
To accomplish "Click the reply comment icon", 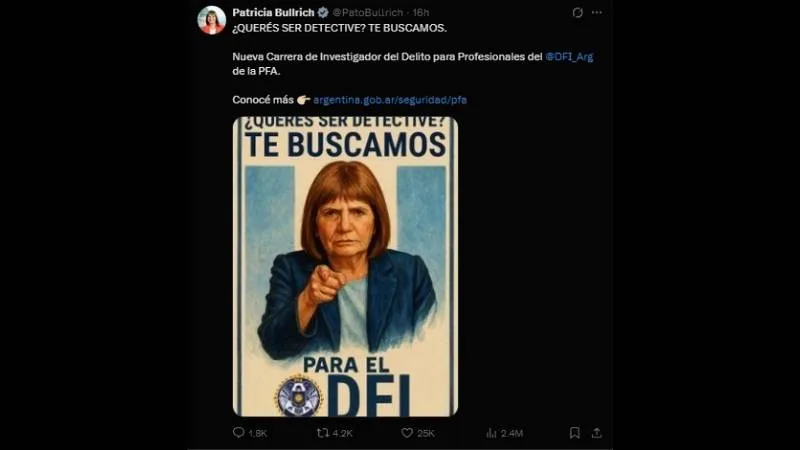I will tap(238, 433).
